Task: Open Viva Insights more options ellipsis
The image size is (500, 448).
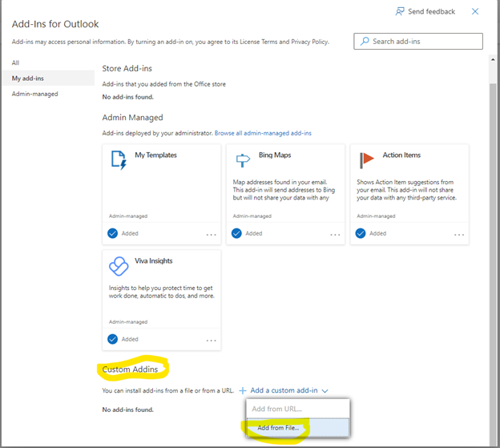Action: click(212, 340)
